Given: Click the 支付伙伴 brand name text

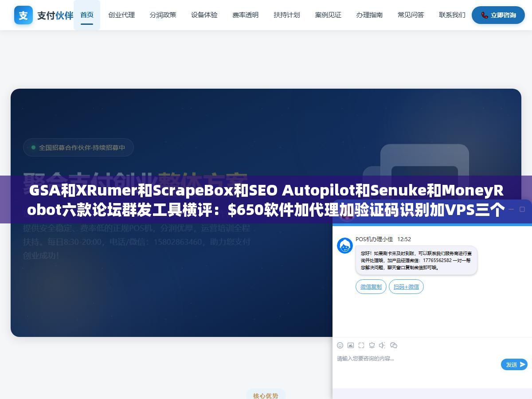Looking at the screenshot, I should click(55, 15).
